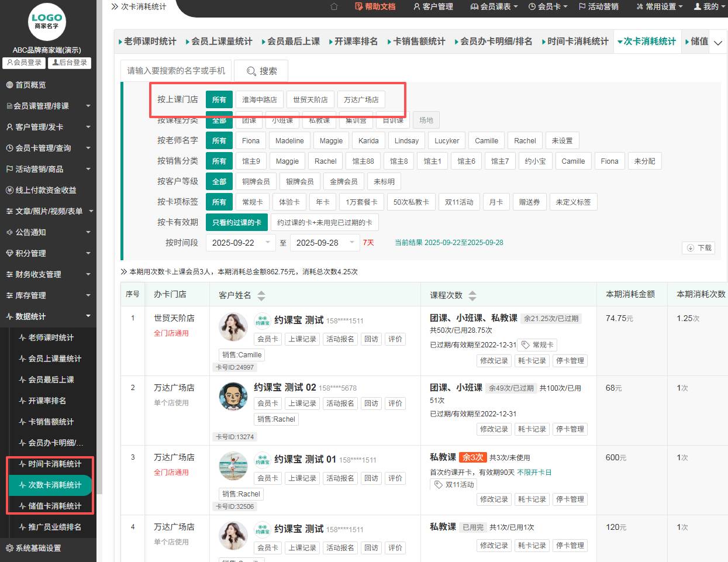The image size is (728, 562).
Task: Click the home icon in top bar
Action: pos(334,6)
